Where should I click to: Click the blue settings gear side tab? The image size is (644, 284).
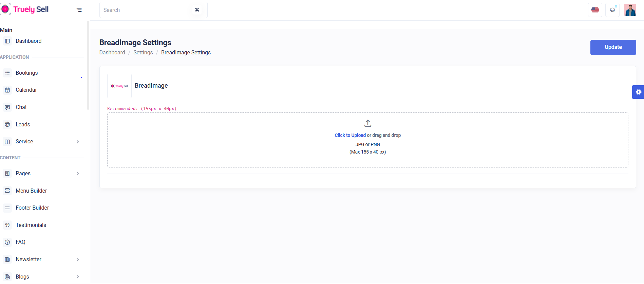tap(638, 92)
